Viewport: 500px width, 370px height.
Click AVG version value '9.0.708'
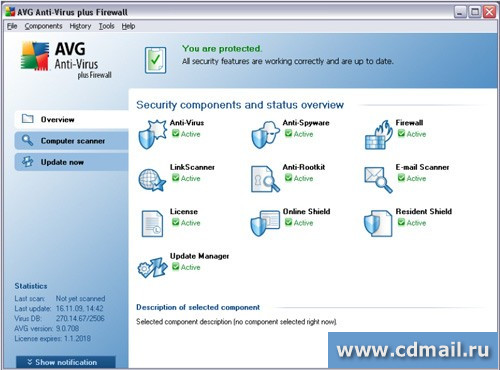(67, 328)
